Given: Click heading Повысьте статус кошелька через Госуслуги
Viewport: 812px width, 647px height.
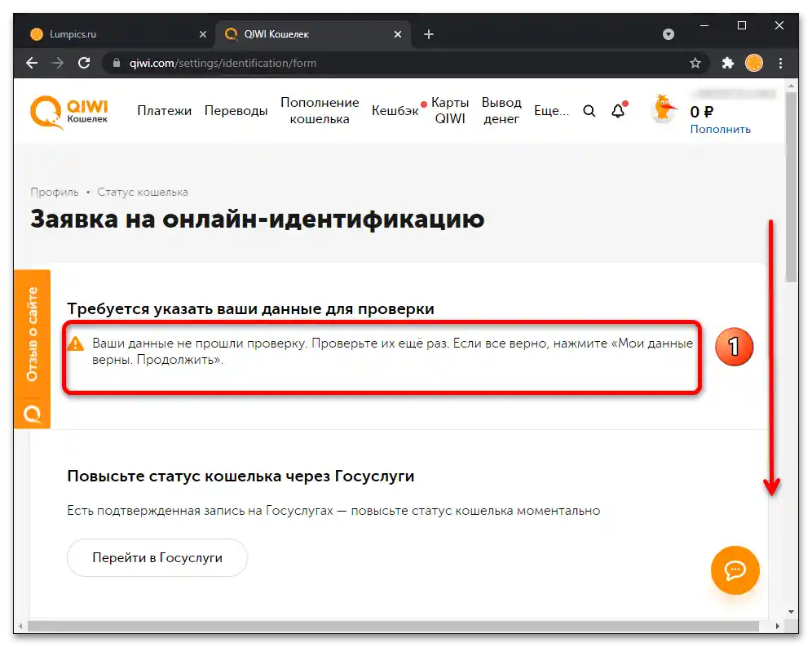Looking at the screenshot, I should (x=241, y=476).
